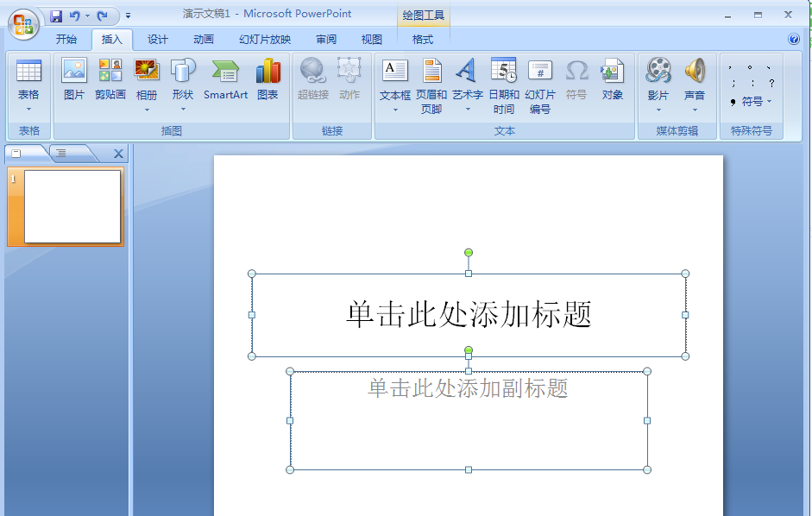The width and height of the screenshot is (812, 516).
Task: Open the 幻灯片放映 tab
Action: [265, 40]
